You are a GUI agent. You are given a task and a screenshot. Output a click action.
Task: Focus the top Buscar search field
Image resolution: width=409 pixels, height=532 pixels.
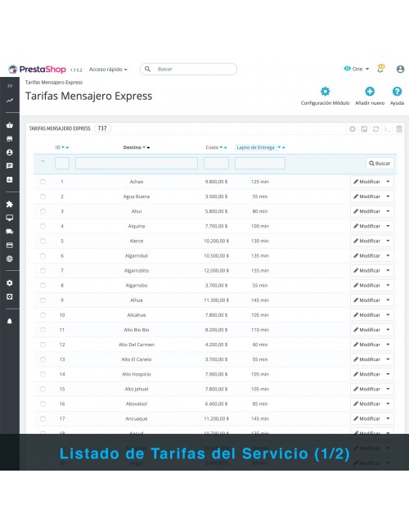[189, 70]
